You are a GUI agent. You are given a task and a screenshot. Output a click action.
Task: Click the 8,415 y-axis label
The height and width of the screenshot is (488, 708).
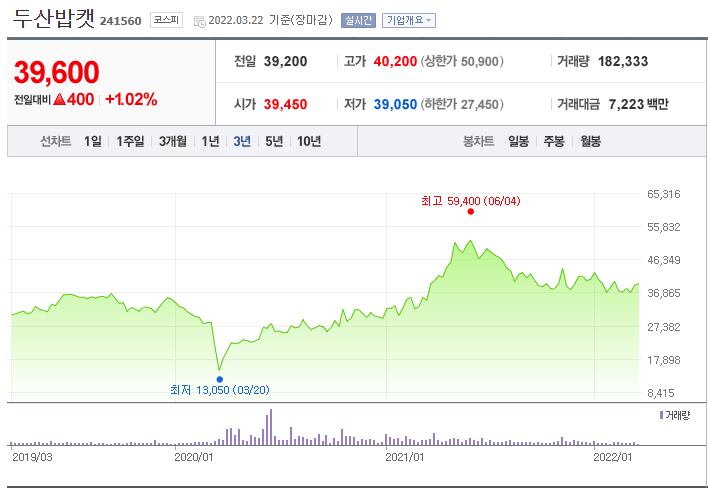(661, 393)
